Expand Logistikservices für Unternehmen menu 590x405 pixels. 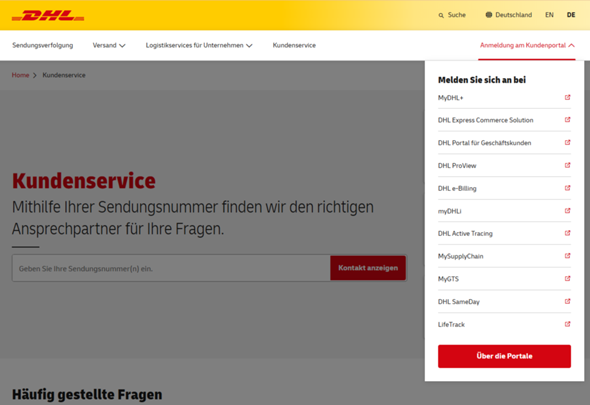tap(199, 45)
